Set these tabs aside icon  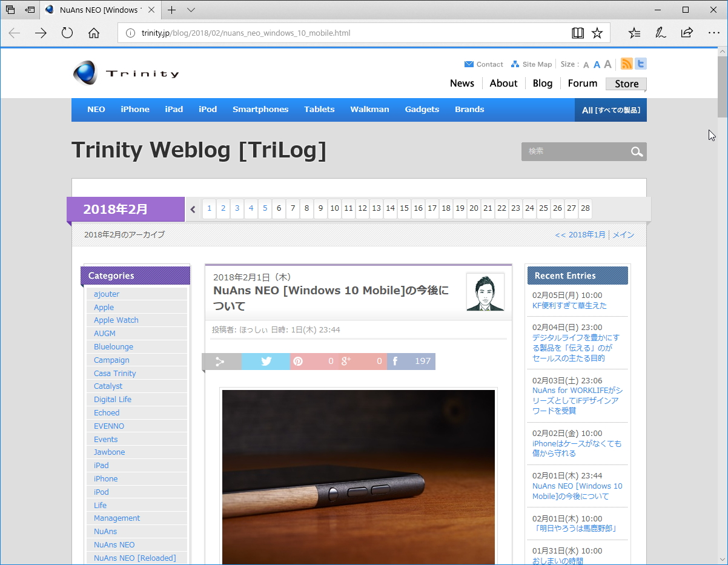(30, 10)
